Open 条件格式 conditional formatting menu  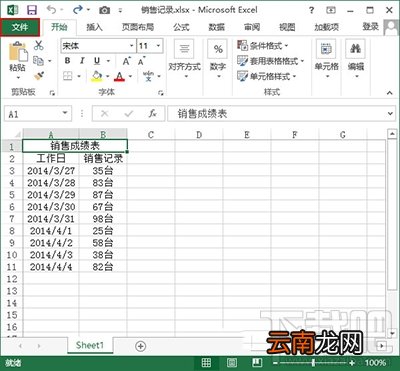(263, 46)
